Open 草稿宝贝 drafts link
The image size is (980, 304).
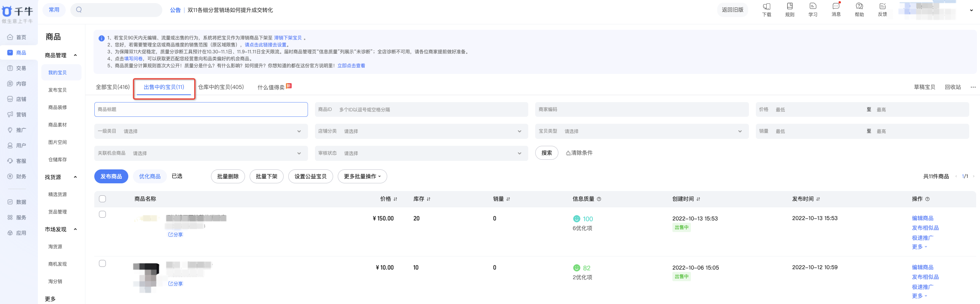tap(924, 87)
